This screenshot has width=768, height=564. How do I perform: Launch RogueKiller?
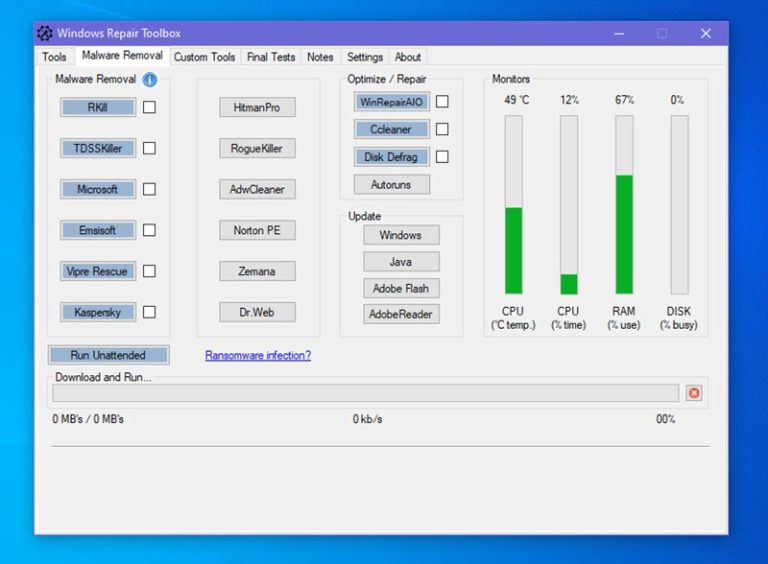pos(257,148)
